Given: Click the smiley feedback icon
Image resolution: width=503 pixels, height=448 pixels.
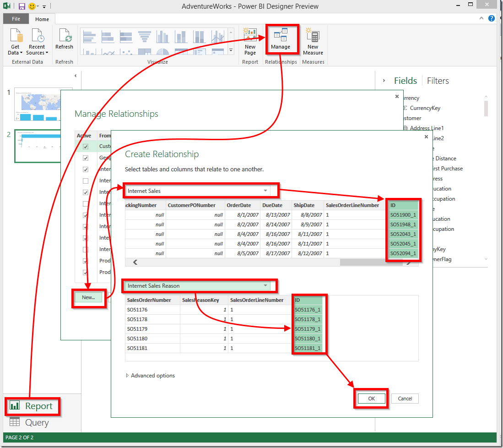Looking at the screenshot, I should (32, 6).
